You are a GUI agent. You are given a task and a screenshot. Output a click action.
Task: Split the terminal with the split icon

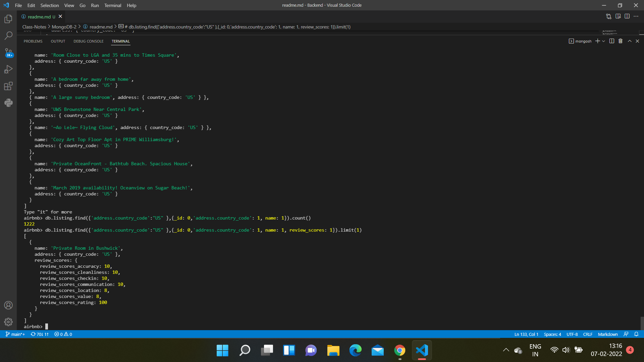611,41
